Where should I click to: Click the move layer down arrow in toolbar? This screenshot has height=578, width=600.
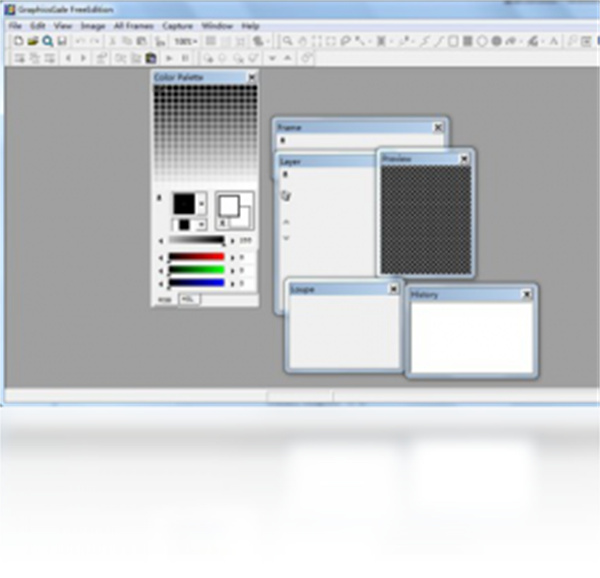[x=272, y=58]
